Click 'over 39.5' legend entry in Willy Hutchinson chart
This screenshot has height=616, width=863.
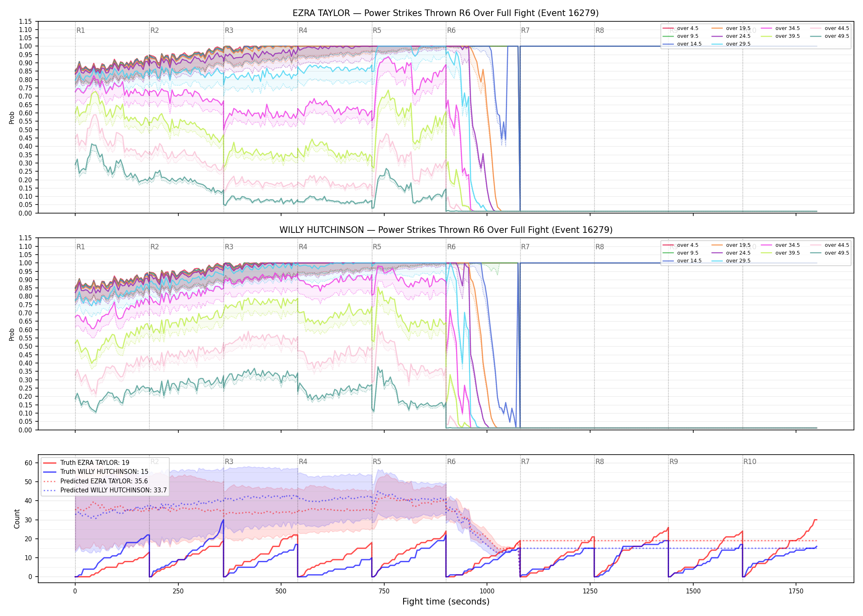(x=780, y=253)
